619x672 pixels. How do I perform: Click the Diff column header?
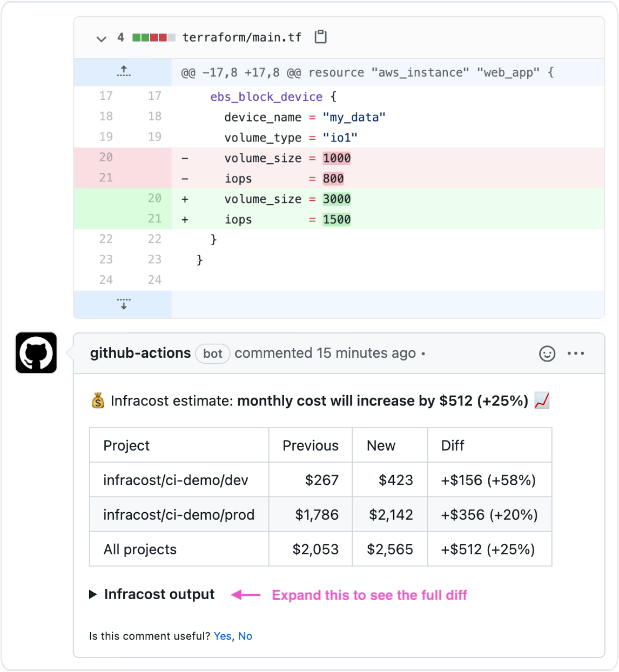pyautogui.click(x=490, y=445)
